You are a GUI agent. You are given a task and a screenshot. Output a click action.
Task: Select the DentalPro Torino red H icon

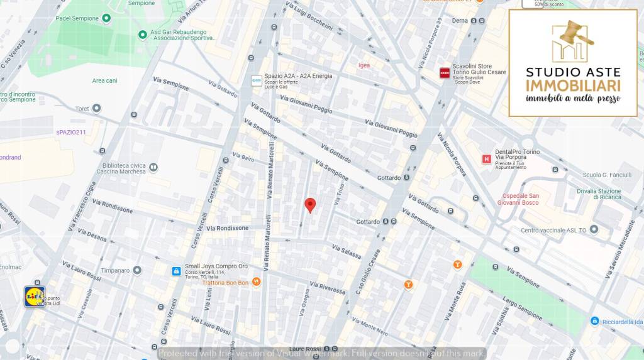click(486, 160)
